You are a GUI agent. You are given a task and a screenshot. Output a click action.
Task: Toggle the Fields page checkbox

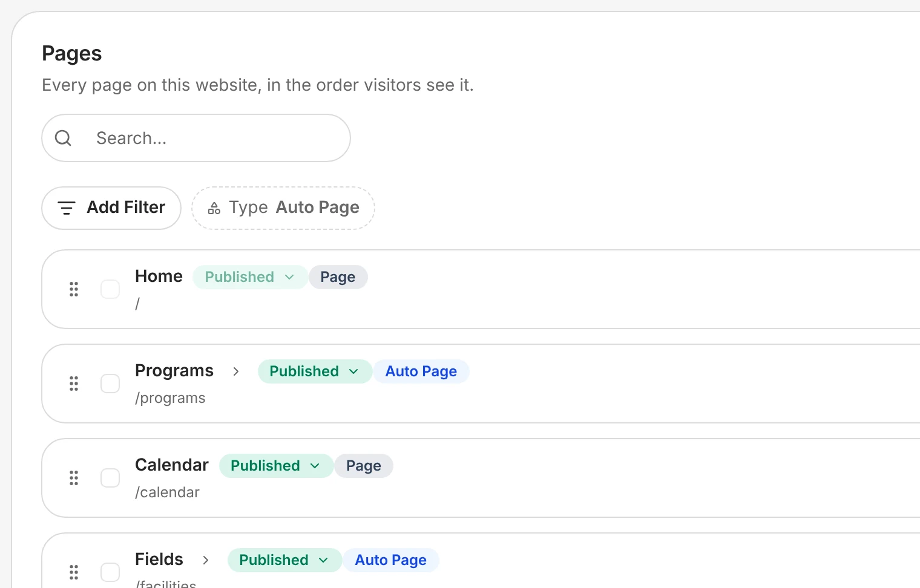(110, 572)
